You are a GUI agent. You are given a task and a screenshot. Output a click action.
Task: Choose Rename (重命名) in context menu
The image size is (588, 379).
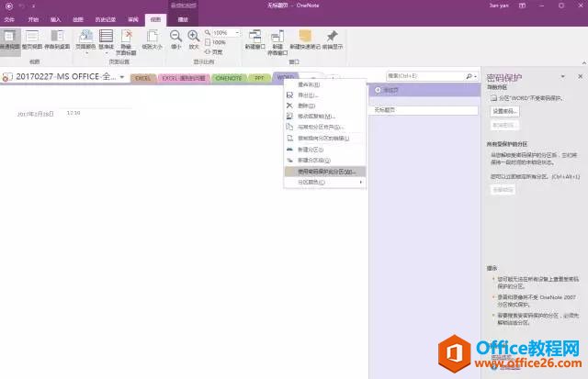(x=325, y=84)
